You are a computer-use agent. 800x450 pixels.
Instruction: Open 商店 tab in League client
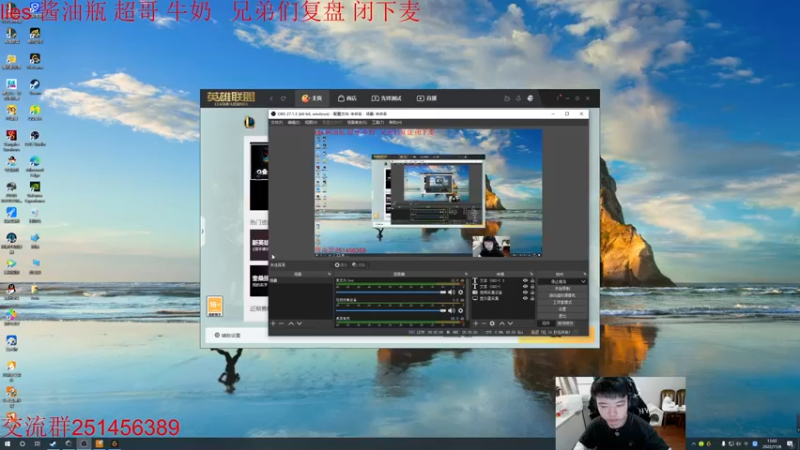(347, 98)
